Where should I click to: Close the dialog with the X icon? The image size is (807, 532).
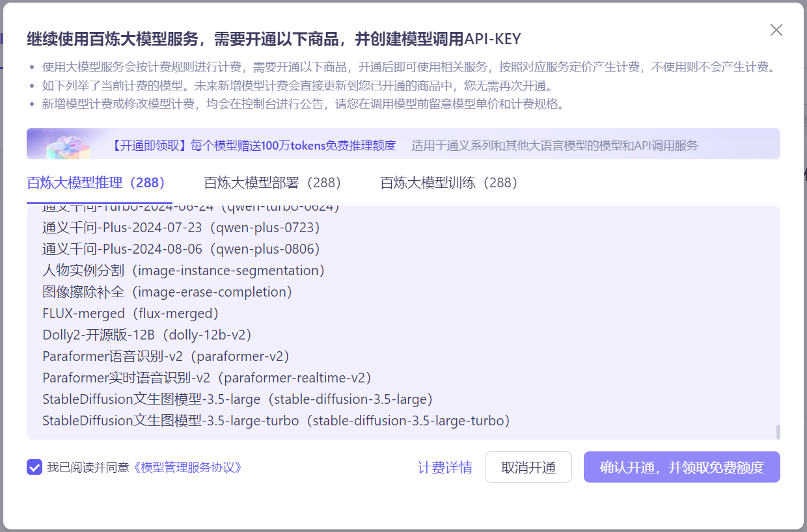coord(776,30)
